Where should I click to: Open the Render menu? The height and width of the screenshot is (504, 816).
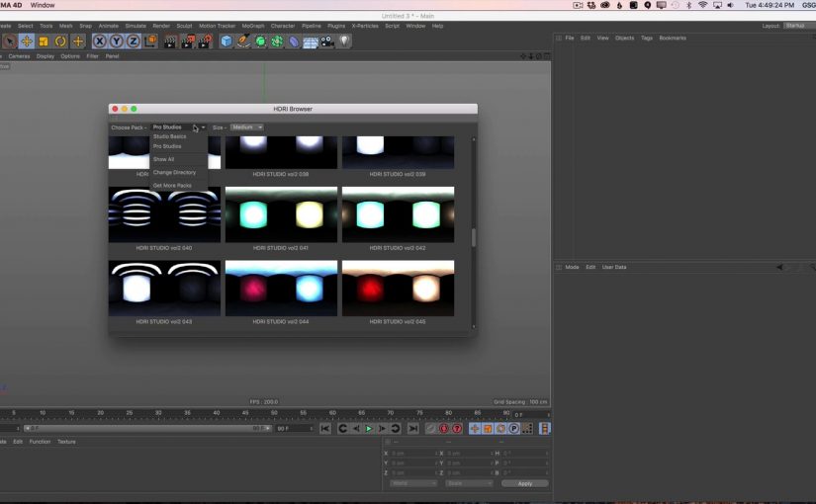pyautogui.click(x=161, y=26)
